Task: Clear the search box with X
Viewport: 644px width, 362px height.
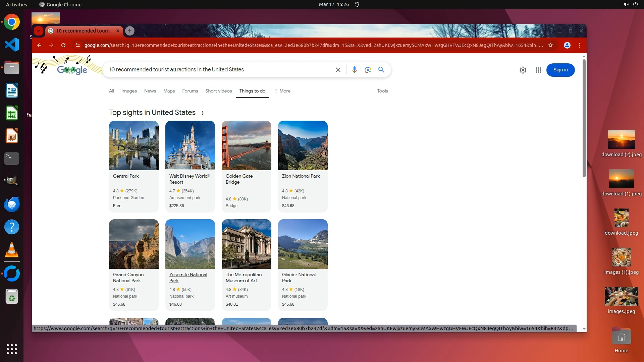Action: pos(338,70)
